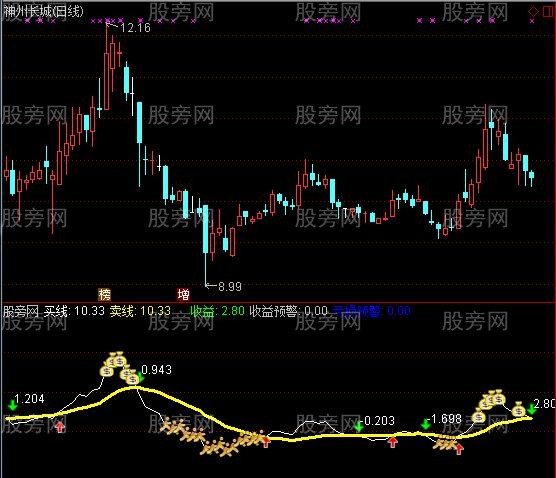
Task: Click the red up arrow below the 1.204 signal
Action: (x=60, y=427)
